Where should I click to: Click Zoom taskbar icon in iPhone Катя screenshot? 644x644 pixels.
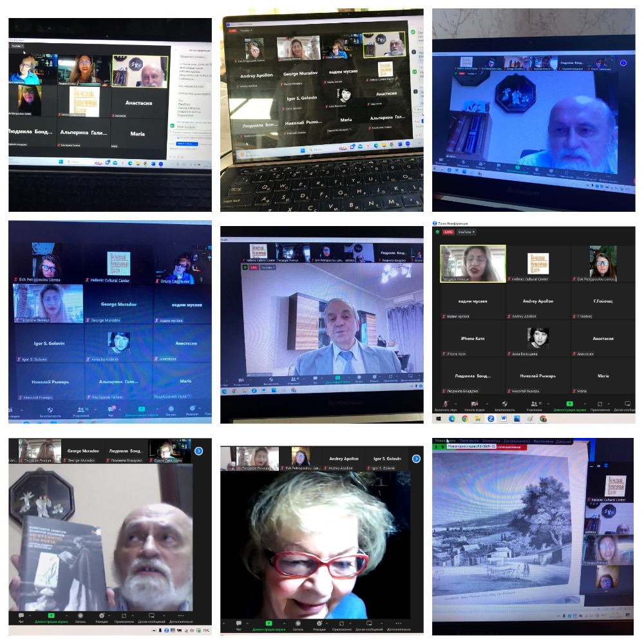tap(491, 419)
